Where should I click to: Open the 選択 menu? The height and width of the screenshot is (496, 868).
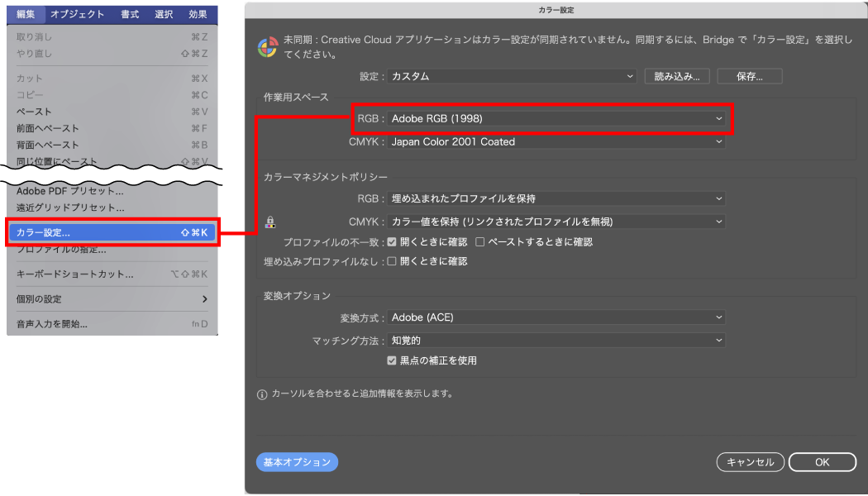(x=164, y=14)
